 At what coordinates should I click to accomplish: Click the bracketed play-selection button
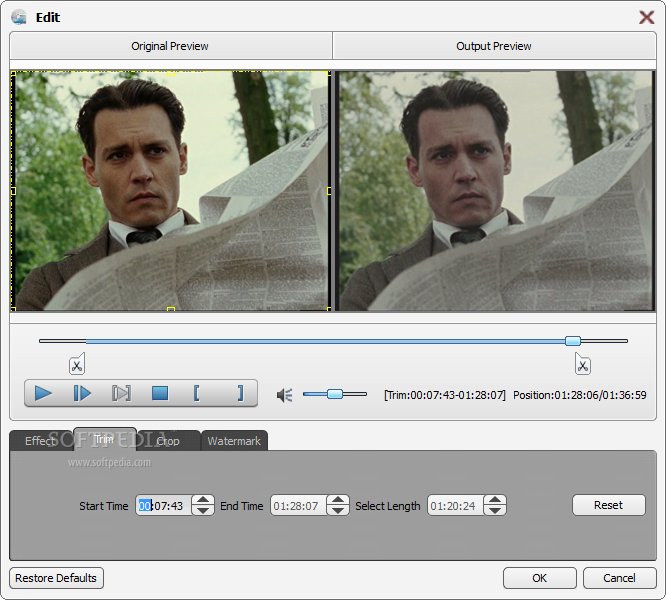(x=121, y=393)
